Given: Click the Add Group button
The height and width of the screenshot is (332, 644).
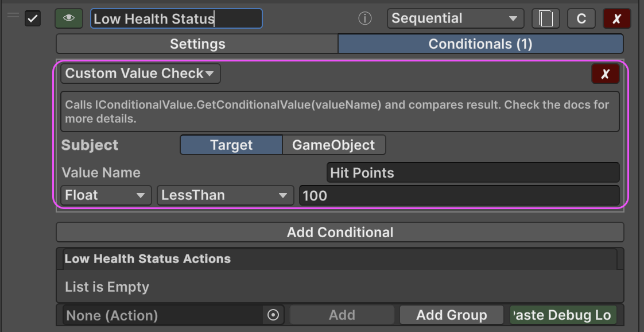Looking at the screenshot, I should tap(452, 315).
